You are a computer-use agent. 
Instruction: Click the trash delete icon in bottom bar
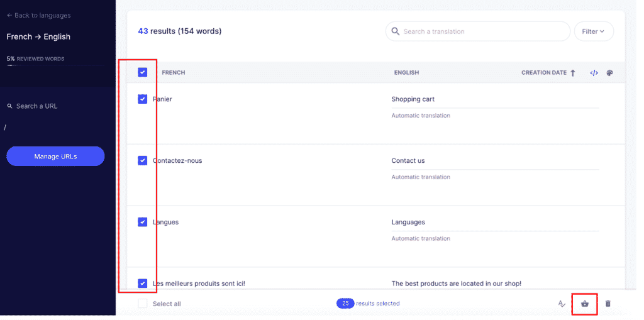tap(608, 304)
